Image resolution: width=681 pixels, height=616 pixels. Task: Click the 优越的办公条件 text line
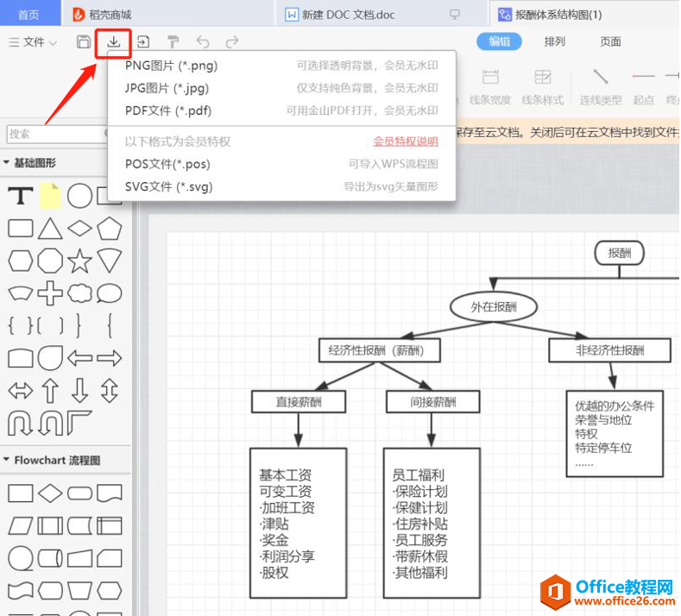tap(615, 405)
